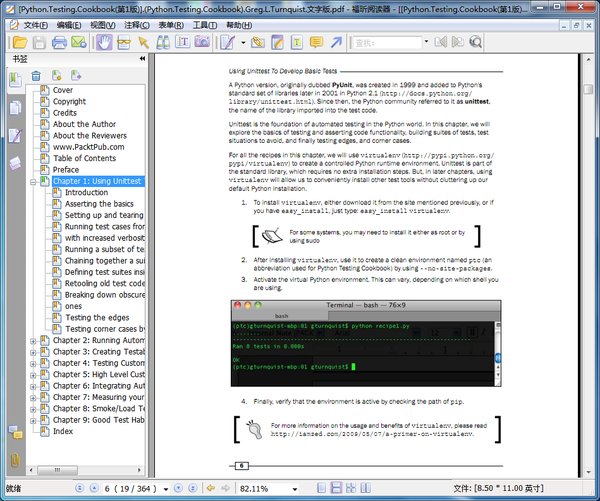Jump to the Index bookmark
This screenshot has width=600, height=501.
tap(63, 431)
